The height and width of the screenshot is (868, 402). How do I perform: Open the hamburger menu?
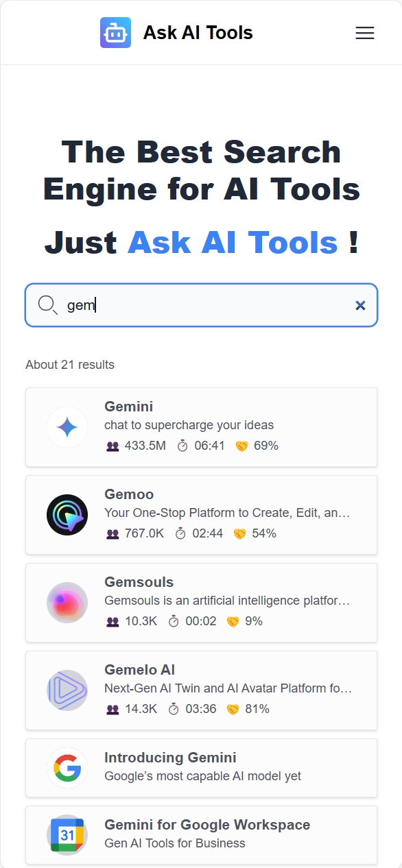point(364,33)
